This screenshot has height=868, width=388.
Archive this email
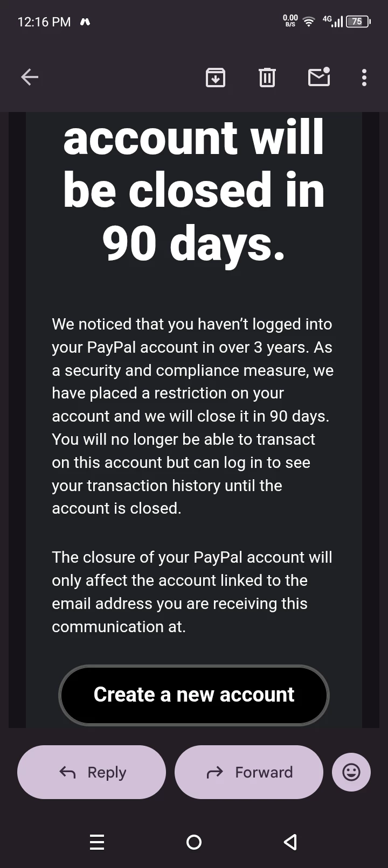(x=216, y=78)
